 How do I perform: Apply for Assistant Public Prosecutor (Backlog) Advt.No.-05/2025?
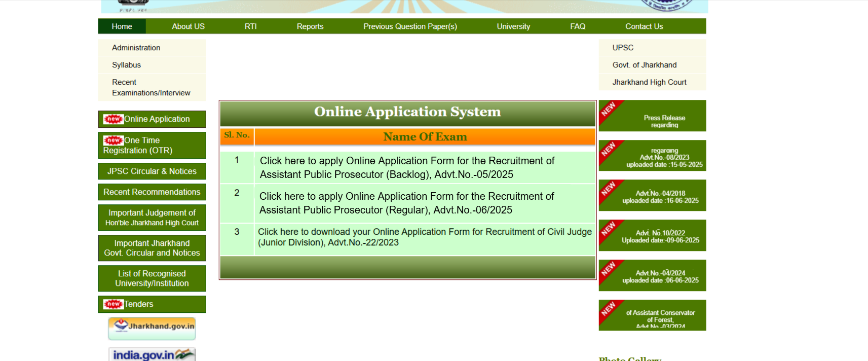[407, 167]
